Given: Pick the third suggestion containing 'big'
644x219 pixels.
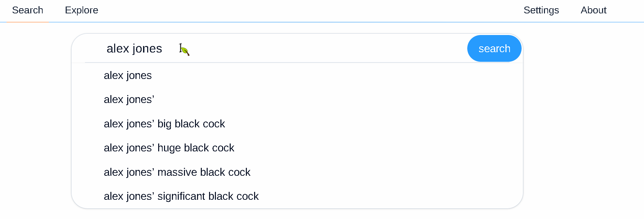Looking at the screenshot, I should click(164, 124).
